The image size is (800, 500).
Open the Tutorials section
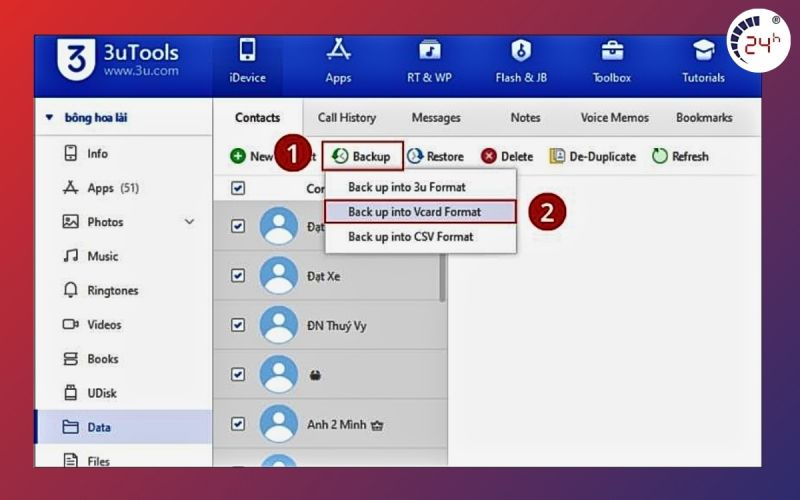pos(703,60)
